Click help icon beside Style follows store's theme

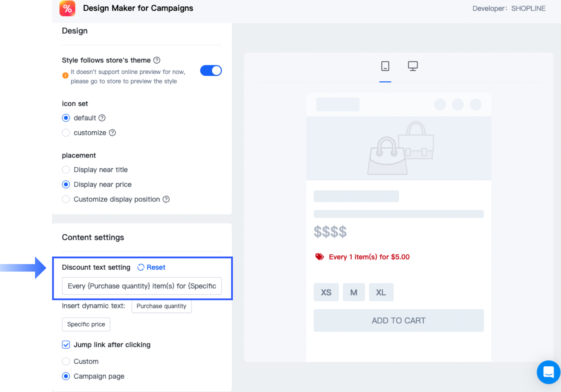pos(157,60)
